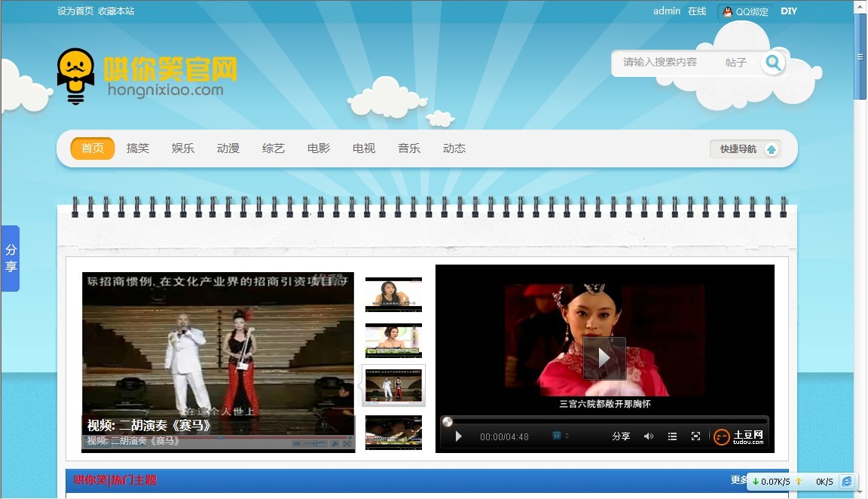Click the up arrow icon on 快捷导航

[771, 149]
